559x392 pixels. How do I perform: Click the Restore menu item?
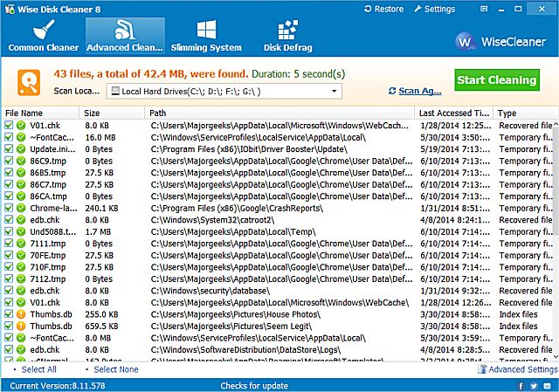pos(384,9)
